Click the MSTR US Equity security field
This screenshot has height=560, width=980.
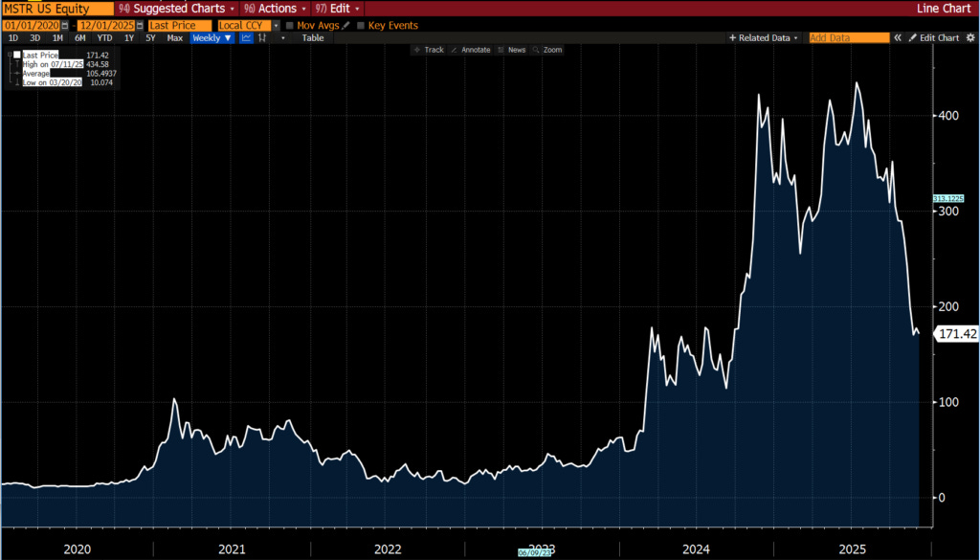pos(56,9)
